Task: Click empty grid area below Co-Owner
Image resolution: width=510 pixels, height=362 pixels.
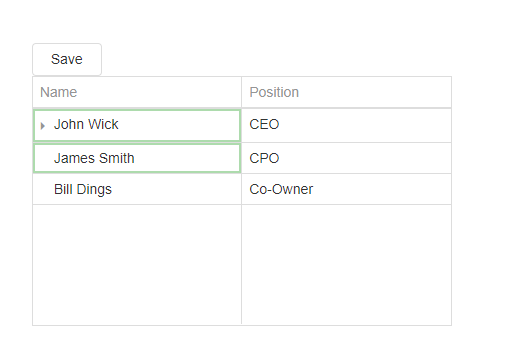Action: coord(346,264)
